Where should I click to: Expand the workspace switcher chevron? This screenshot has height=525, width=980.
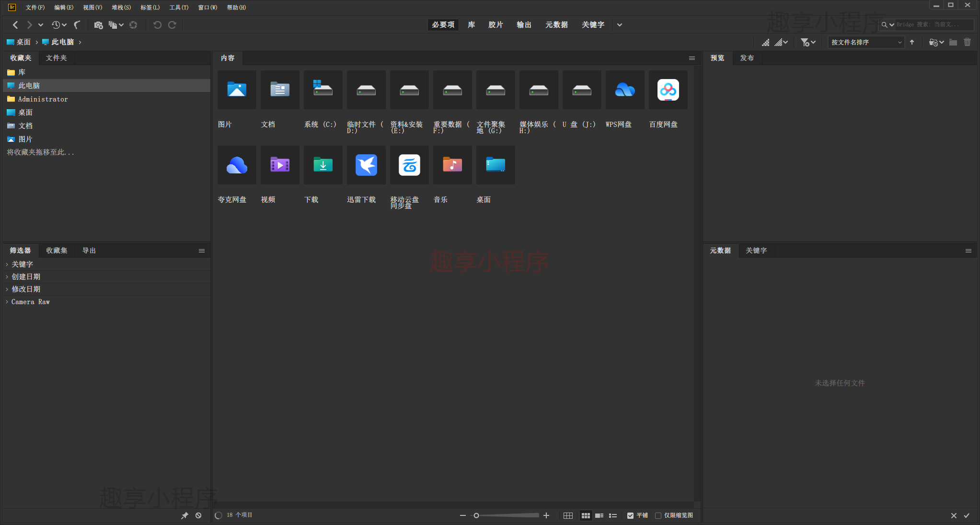click(620, 25)
